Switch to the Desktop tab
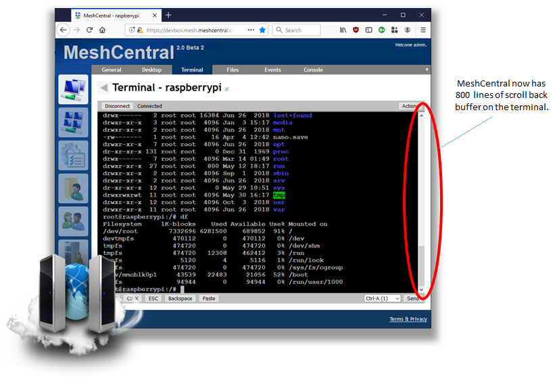 click(x=151, y=70)
